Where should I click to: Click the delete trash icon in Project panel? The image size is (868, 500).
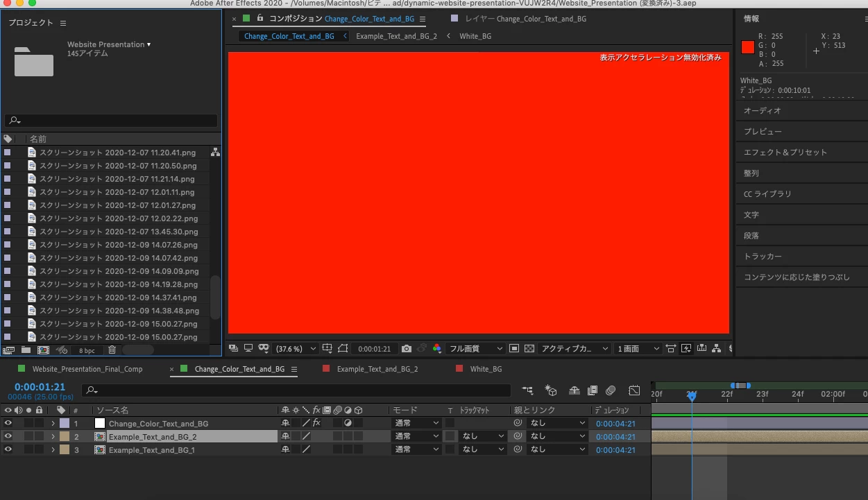point(112,350)
